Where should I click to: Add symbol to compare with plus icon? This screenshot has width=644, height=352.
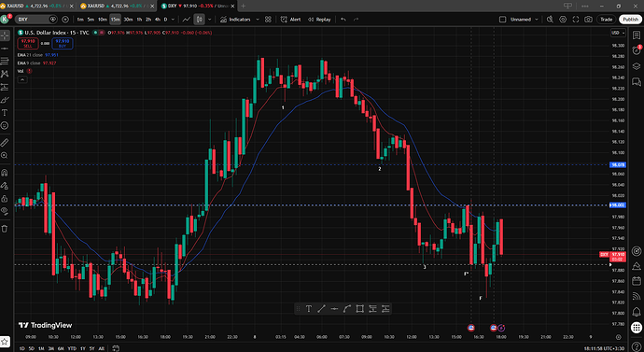click(65, 20)
